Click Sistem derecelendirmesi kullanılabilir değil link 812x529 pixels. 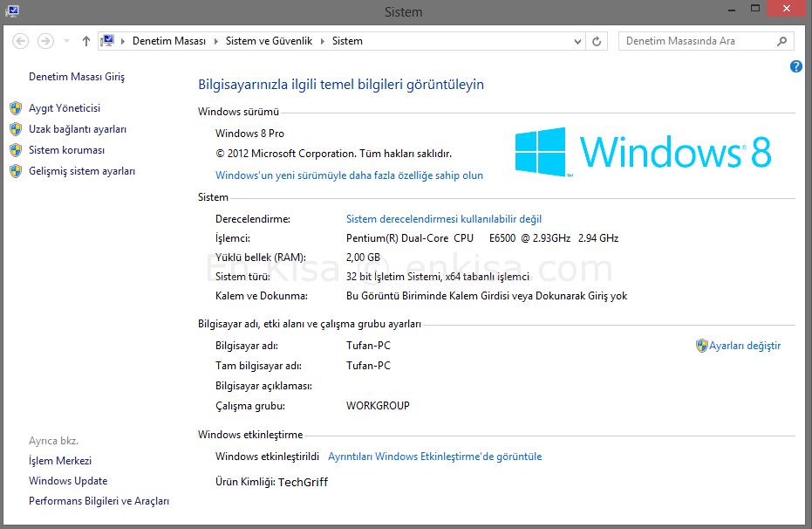point(444,219)
